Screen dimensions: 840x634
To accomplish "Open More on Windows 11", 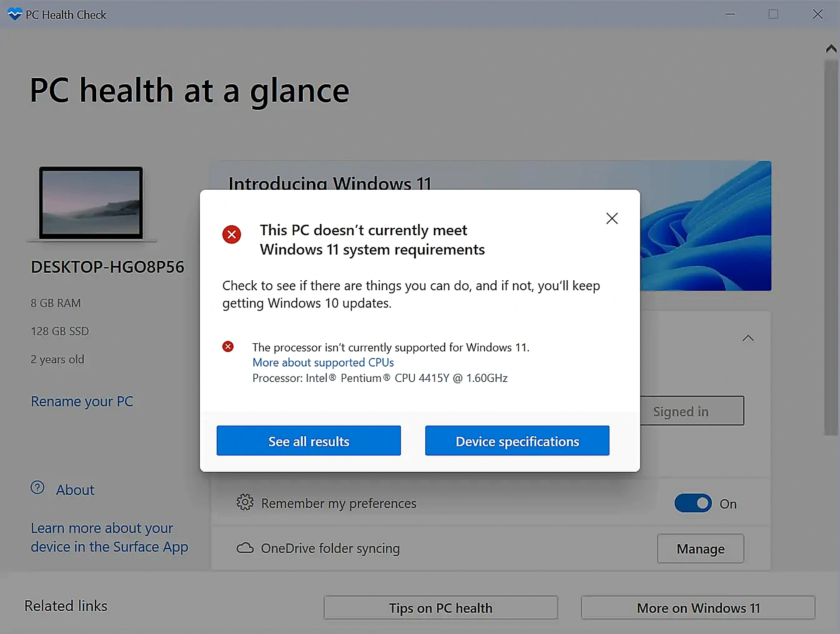I will click(698, 608).
